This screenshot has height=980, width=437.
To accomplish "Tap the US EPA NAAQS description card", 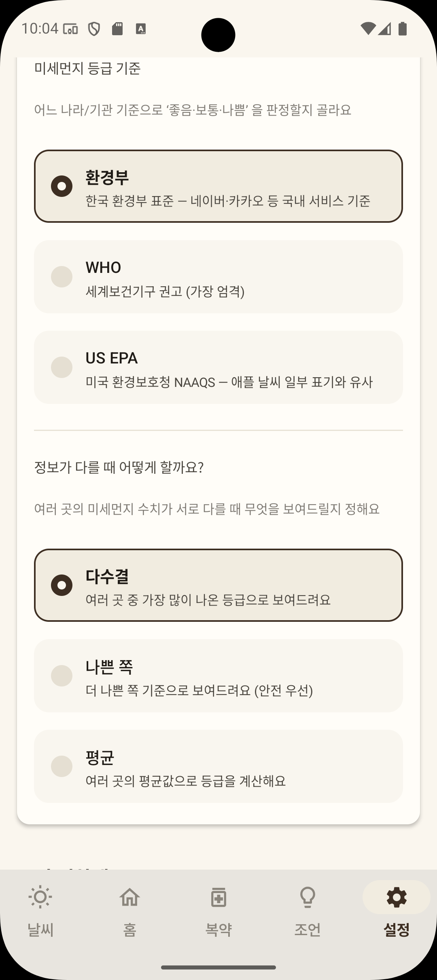I will click(x=218, y=367).
